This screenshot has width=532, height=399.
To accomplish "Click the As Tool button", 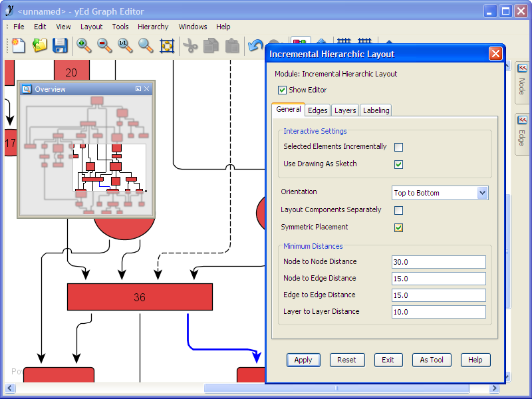I will coord(432,360).
